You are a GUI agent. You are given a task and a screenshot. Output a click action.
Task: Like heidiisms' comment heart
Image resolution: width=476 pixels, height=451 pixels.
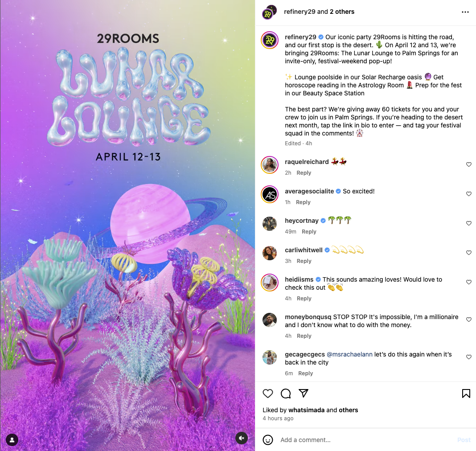pyautogui.click(x=469, y=282)
